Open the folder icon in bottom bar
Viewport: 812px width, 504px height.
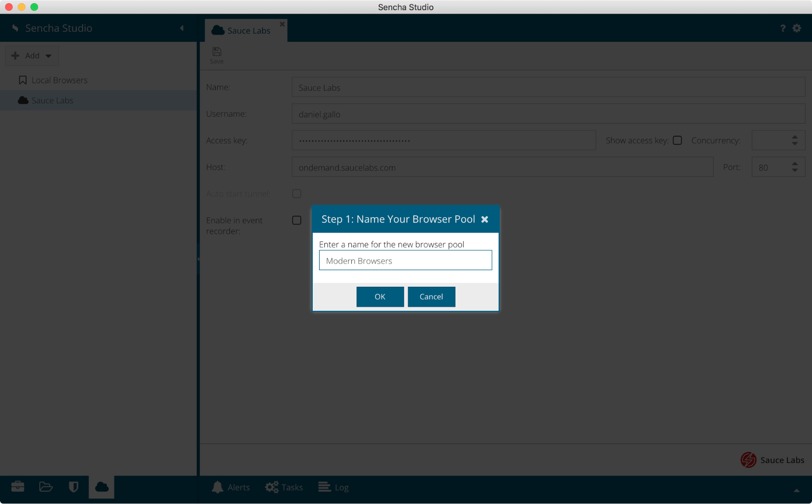tap(46, 487)
